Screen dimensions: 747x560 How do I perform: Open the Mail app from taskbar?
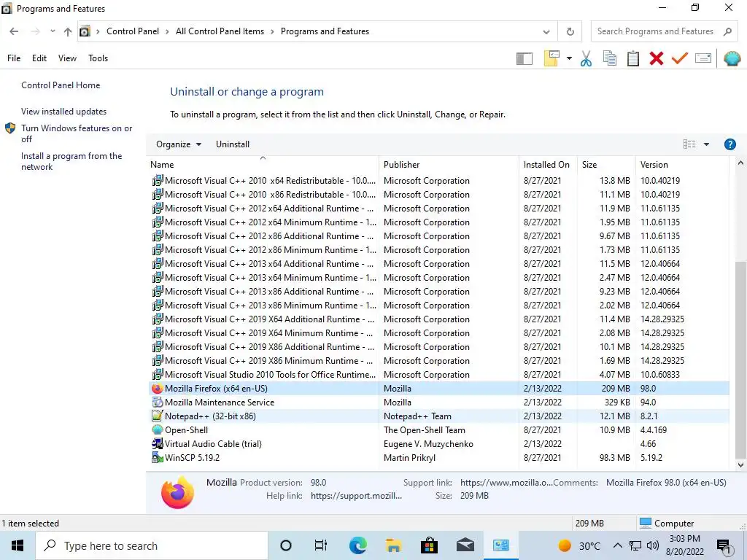coord(465,545)
